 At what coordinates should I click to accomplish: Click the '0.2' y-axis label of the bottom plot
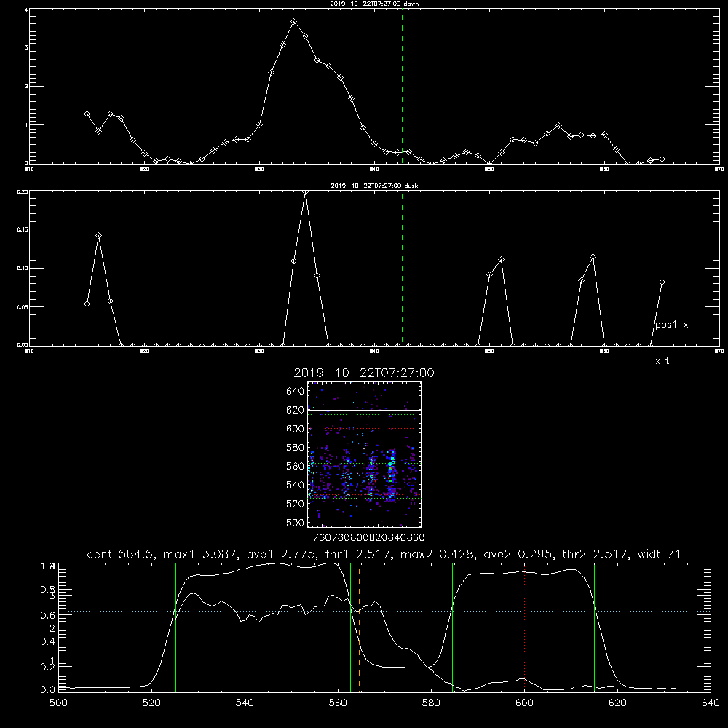tap(48, 667)
